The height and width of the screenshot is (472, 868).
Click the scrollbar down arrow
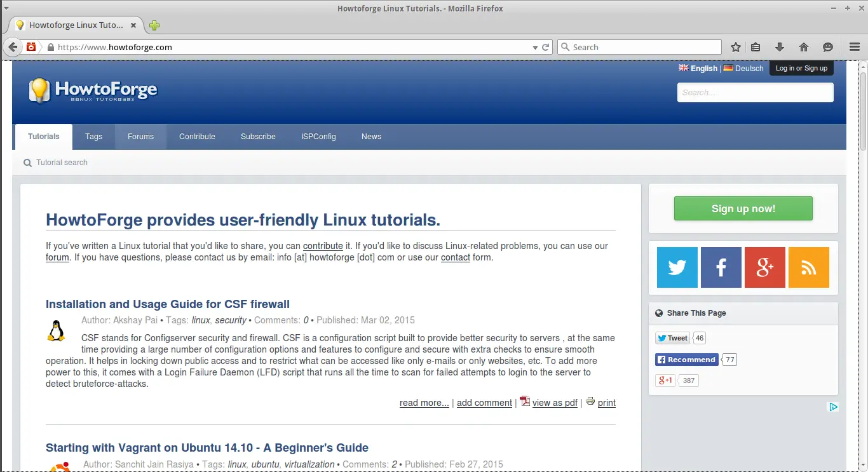pos(863,467)
